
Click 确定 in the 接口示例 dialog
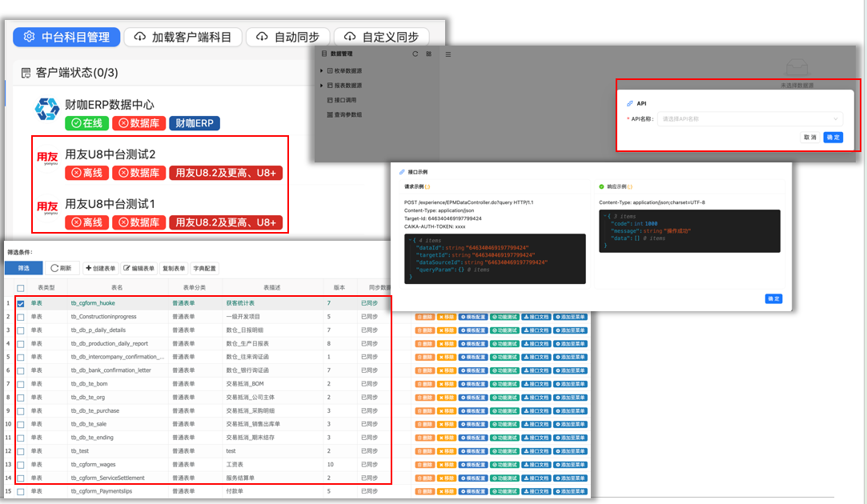(773, 299)
